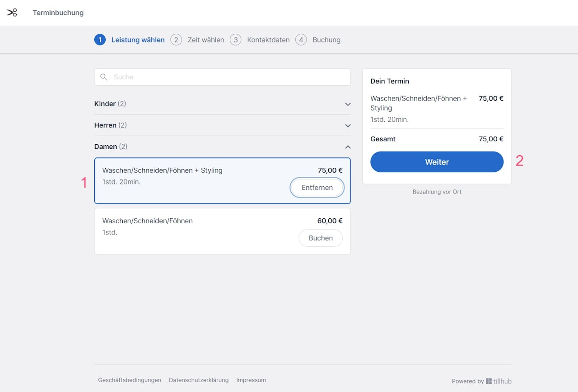Open the Impressum link

pyautogui.click(x=251, y=380)
